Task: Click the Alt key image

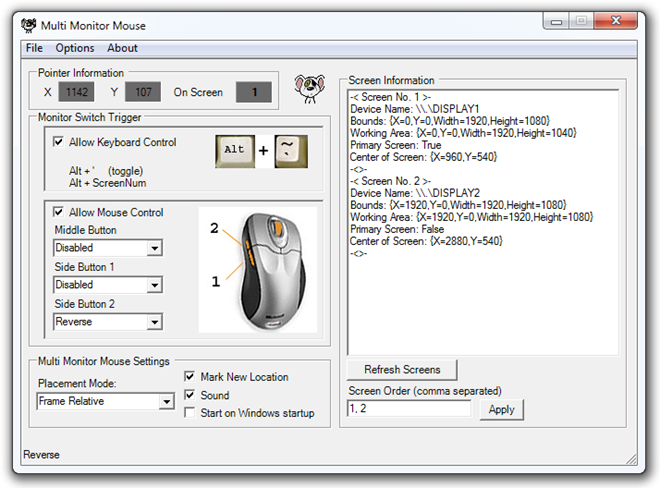Action: coord(235,151)
